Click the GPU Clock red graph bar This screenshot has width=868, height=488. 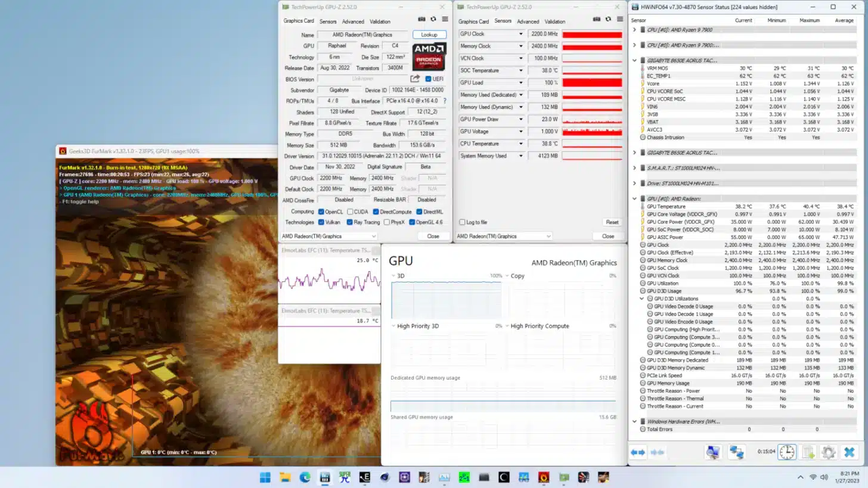(x=592, y=34)
